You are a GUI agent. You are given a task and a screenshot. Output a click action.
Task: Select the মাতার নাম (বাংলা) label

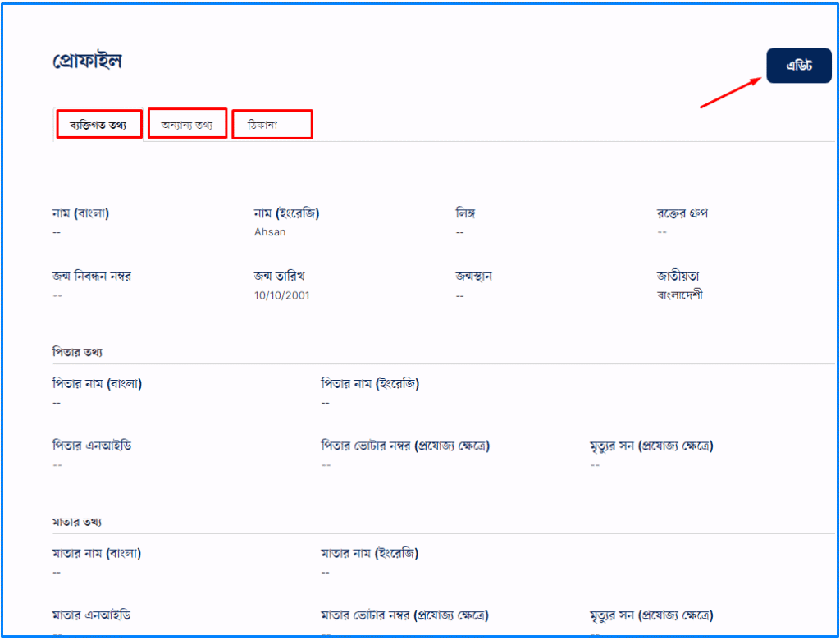click(x=96, y=553)
